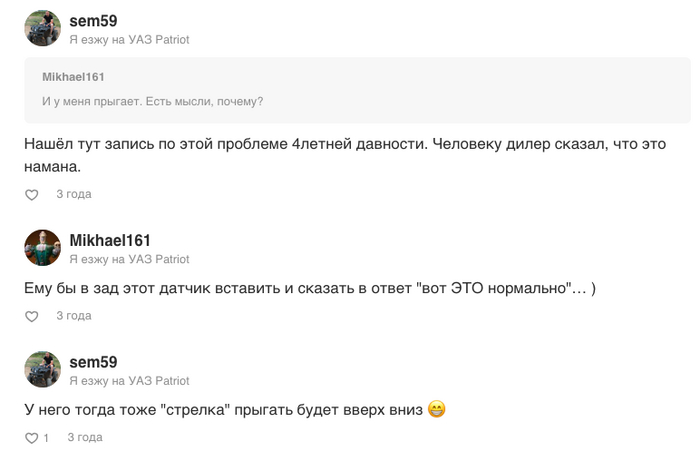
Task: Open sem59's avatar on the last comment
Action: 43,370
